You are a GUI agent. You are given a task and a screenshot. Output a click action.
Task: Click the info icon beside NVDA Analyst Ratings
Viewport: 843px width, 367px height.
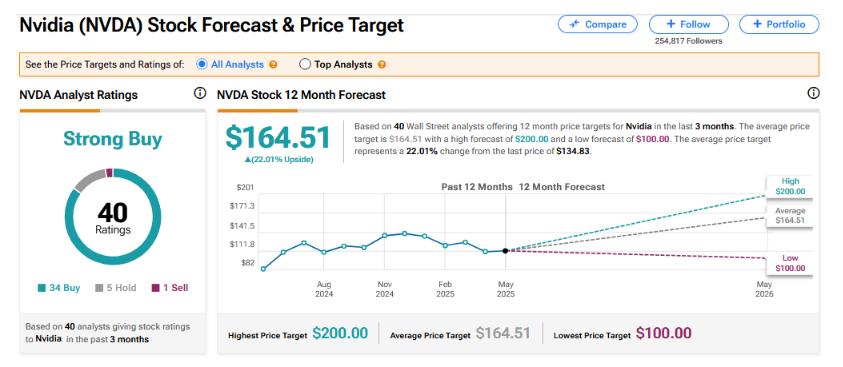pos(199,93)
